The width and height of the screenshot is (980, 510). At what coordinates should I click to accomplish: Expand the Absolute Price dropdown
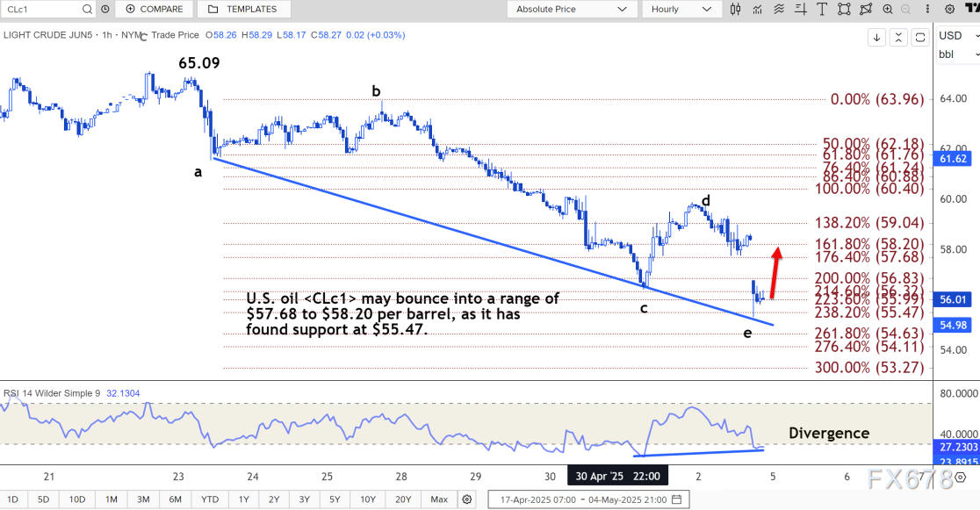pos(572,9)
